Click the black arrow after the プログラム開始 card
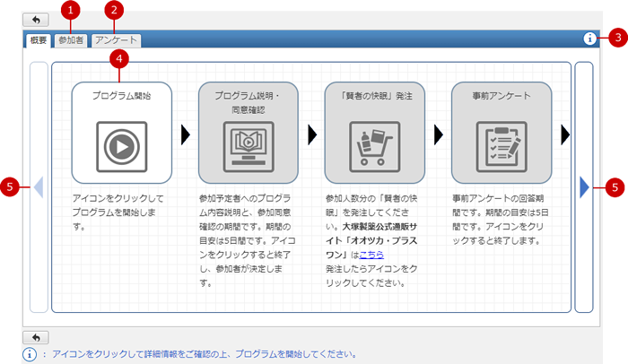This screenshot has width=628, height=364. [186, 134]
